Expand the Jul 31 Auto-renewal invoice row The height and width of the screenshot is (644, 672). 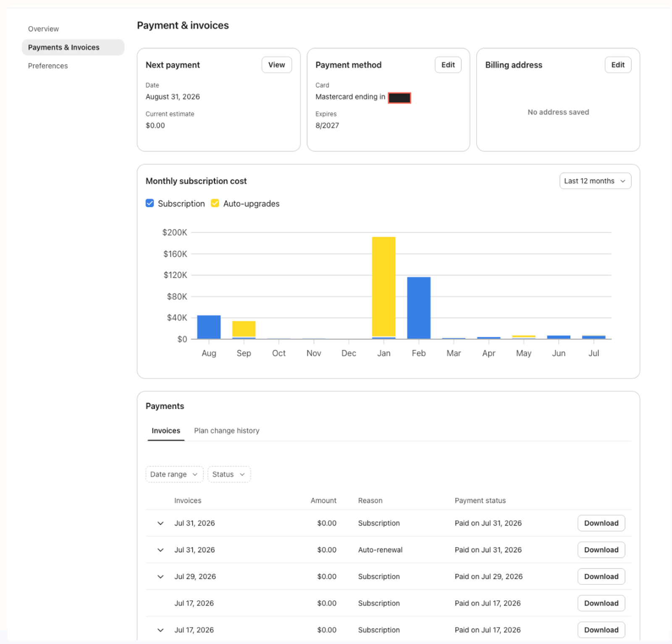[160, 550]
